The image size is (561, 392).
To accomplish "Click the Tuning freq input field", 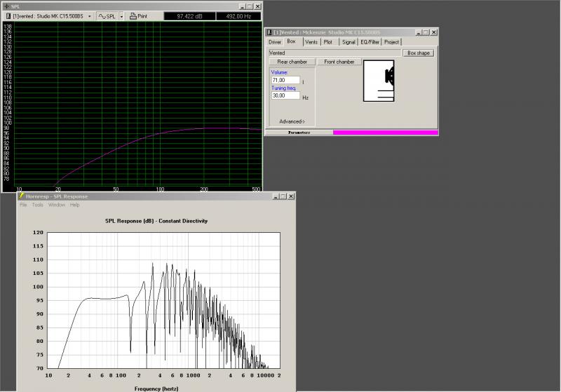I will coord(285,95).
